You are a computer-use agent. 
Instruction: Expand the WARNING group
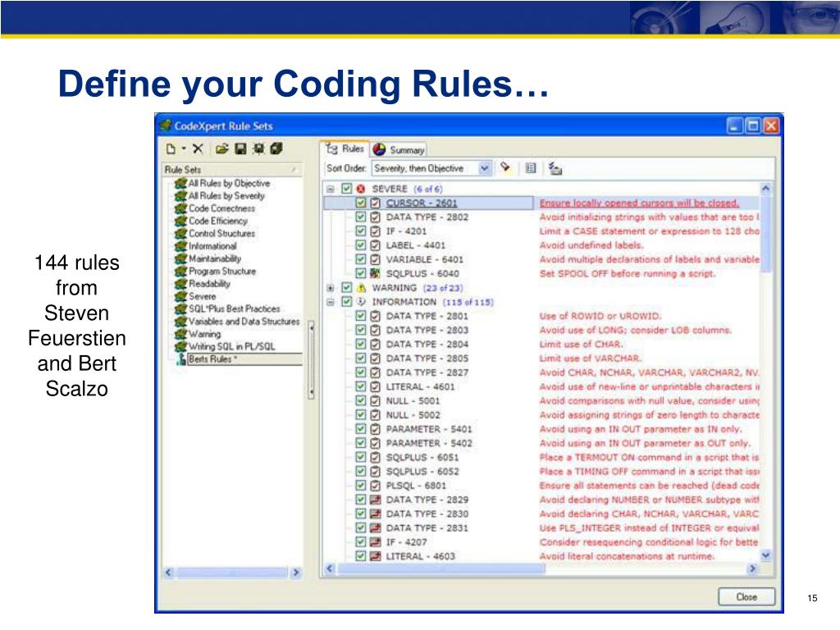pyautogui.click(x=331, y=288)
